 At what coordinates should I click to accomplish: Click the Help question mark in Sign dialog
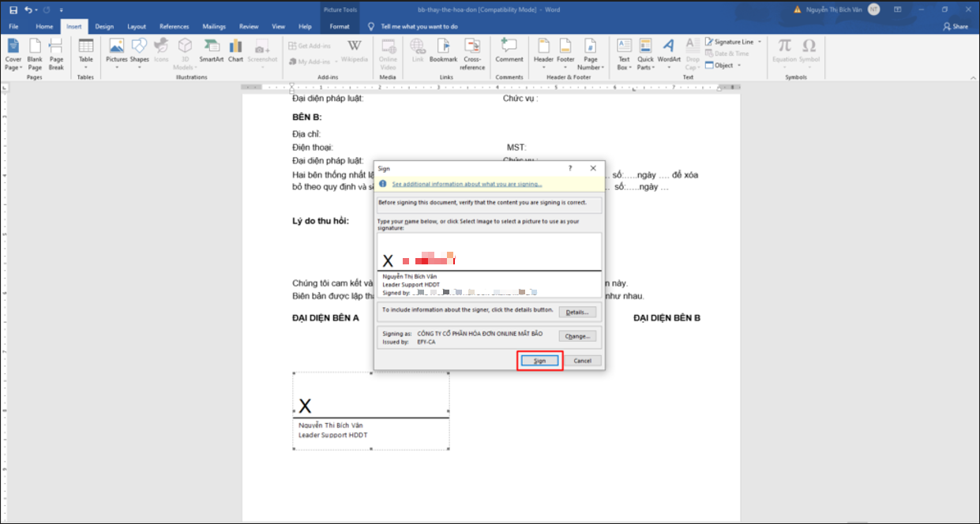pos(570,168)
